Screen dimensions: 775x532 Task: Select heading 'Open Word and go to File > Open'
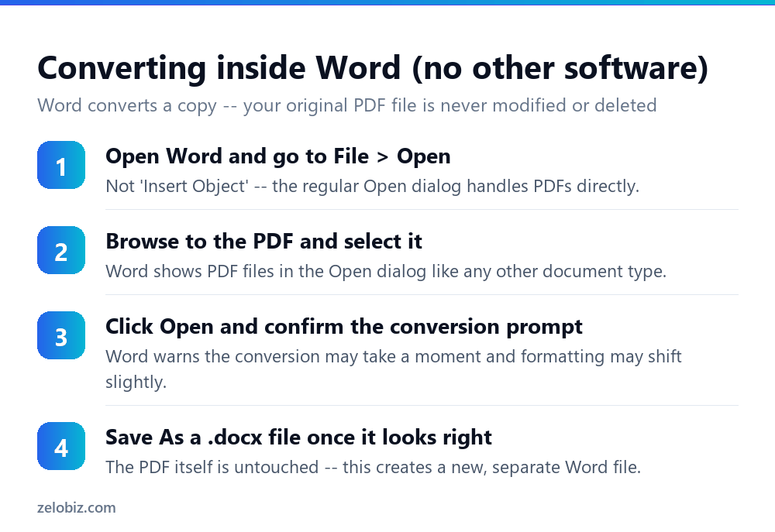[277, 156]
